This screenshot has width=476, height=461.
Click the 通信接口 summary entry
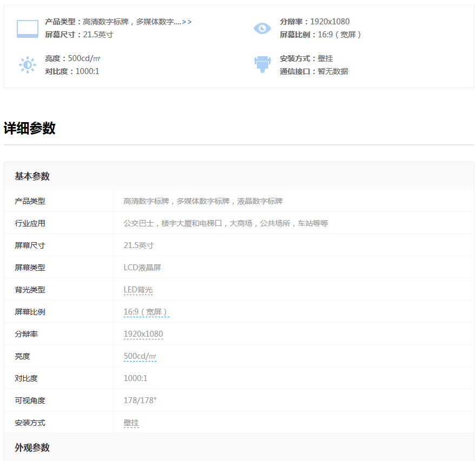[x=314, y=71]
